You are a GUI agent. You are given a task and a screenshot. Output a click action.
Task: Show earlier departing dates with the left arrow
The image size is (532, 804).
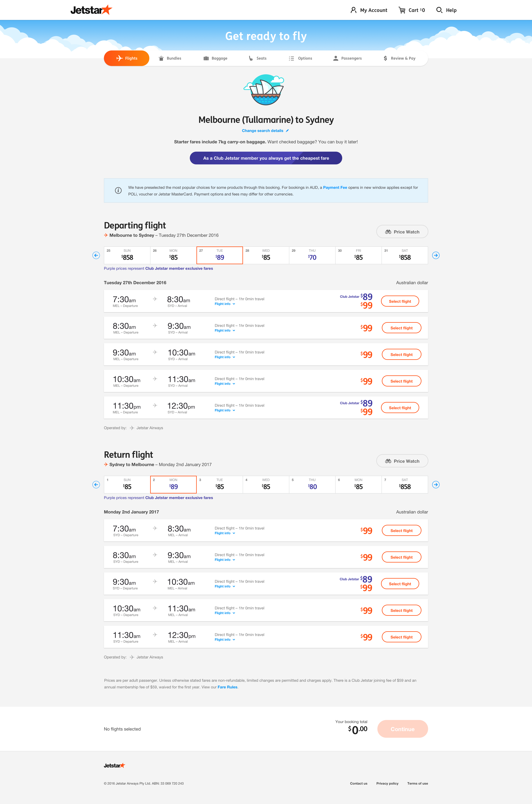click(x=96, y=255)
